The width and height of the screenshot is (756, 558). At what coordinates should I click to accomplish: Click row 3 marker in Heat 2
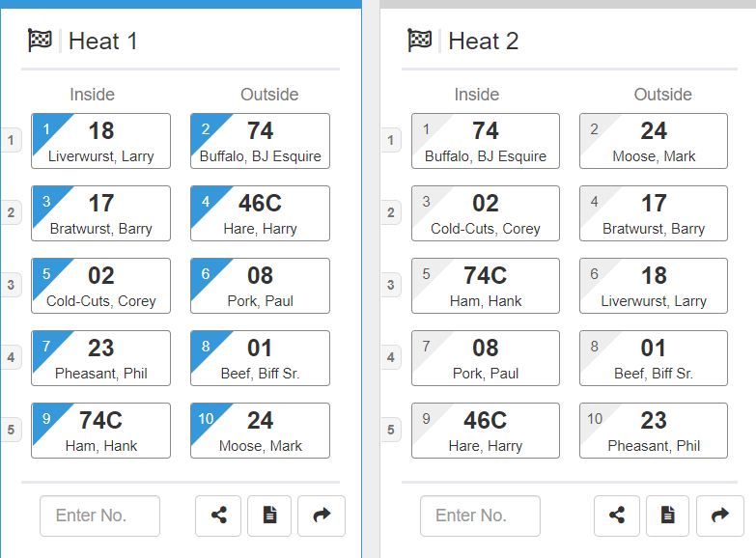point(390,286)
